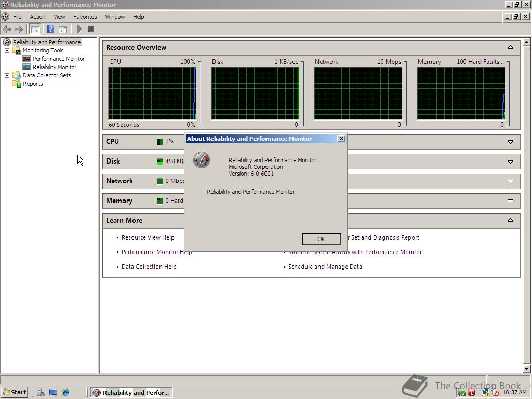Open the Help menu
The image size is (532, 399).
[138, 17]
